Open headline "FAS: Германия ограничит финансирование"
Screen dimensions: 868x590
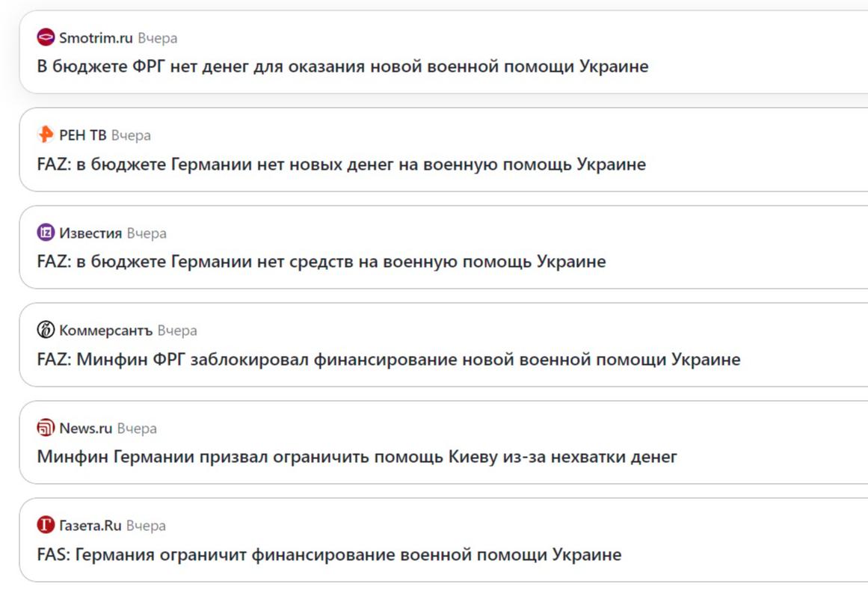(329, 555)
